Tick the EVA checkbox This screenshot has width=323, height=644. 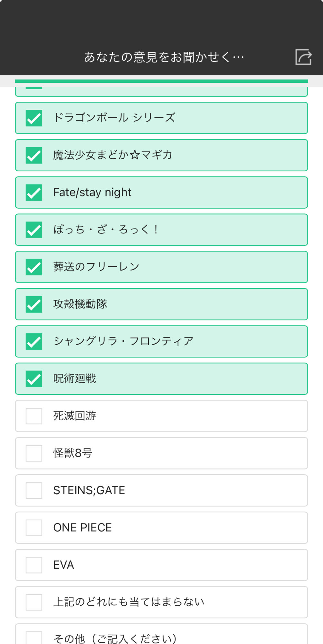tap(34, 565)
